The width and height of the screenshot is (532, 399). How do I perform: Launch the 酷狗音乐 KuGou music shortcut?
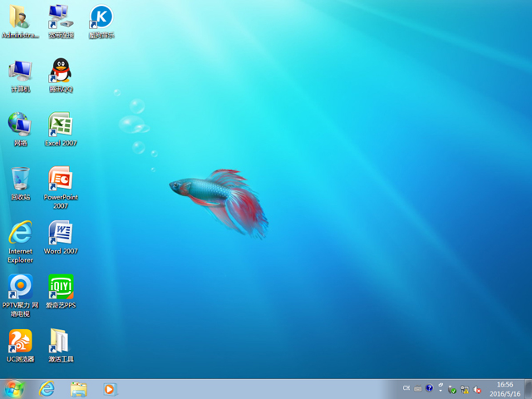101,21
